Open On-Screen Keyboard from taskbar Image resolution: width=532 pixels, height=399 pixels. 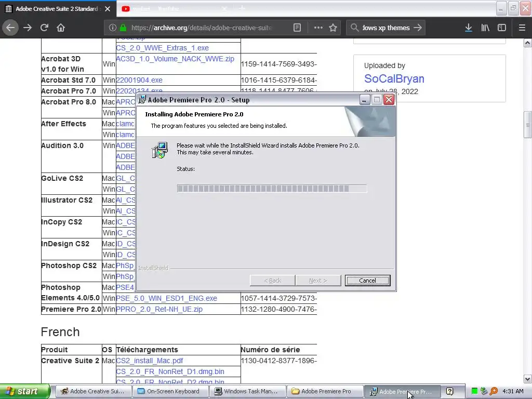[x=170, y=392]
